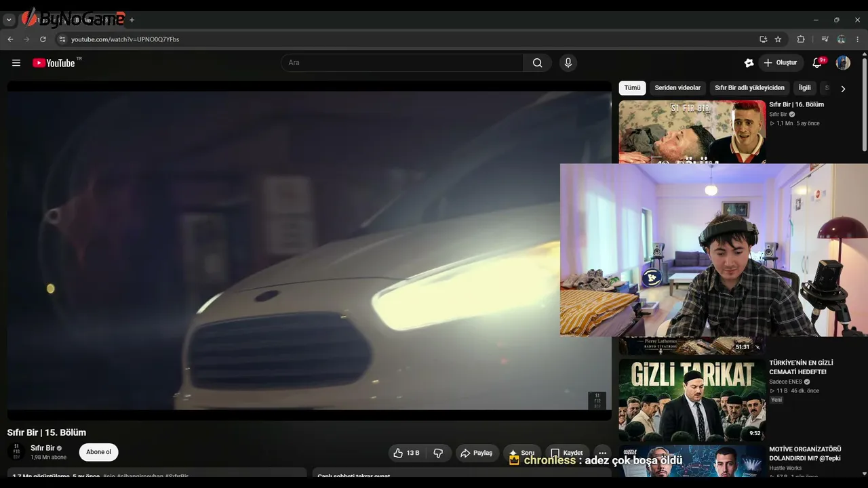This screenshot has height=488, width=868.
Task: Open the media controls icon in toolbar
Action: tap(825, 39)
